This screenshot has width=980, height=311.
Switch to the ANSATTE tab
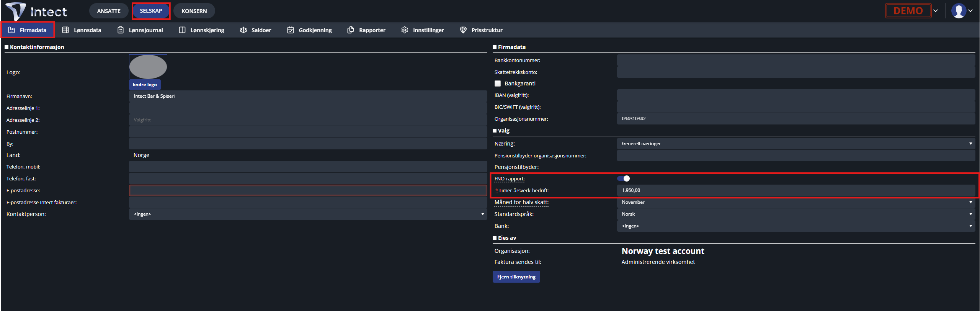coord(109,11)
